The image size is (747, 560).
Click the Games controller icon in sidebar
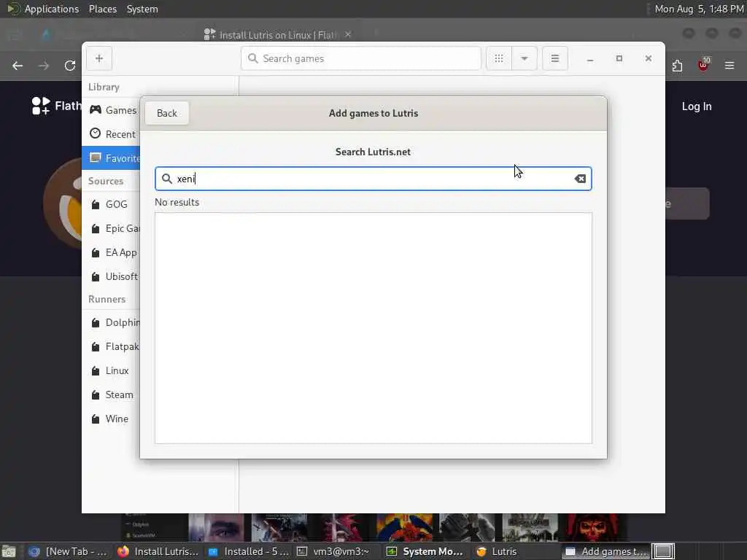tap(96, 110)
